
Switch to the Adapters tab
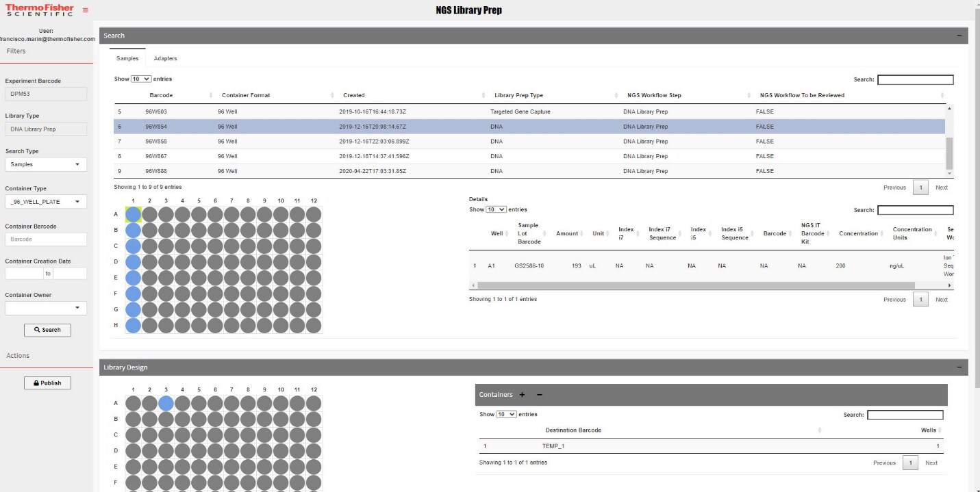[165, 59]
